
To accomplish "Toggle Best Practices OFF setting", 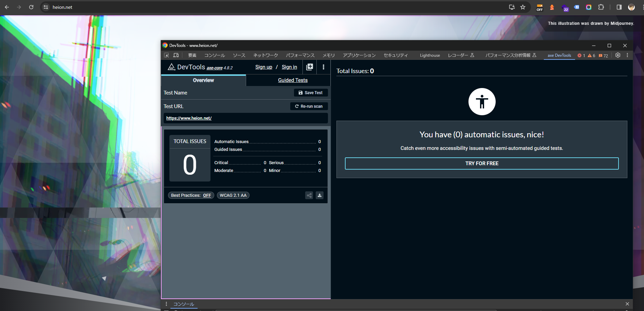I will click(191, 195).
